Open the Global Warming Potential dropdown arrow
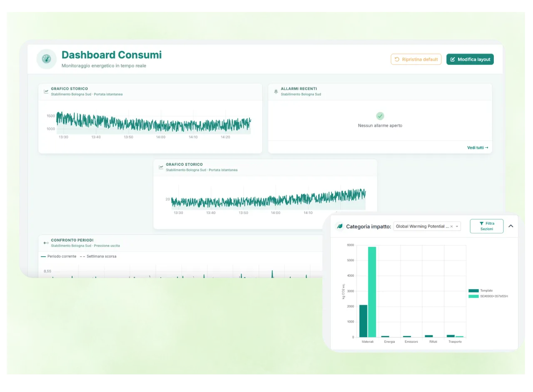This screenshot has width=533, height=392. (x=457, y=226)
